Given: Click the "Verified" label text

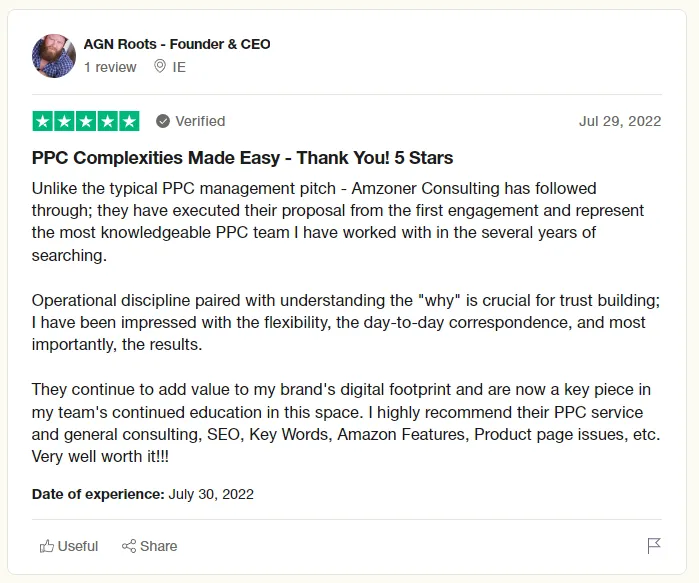Looking at the screenshot, I should pyautogui.click(x=200, y=121).
